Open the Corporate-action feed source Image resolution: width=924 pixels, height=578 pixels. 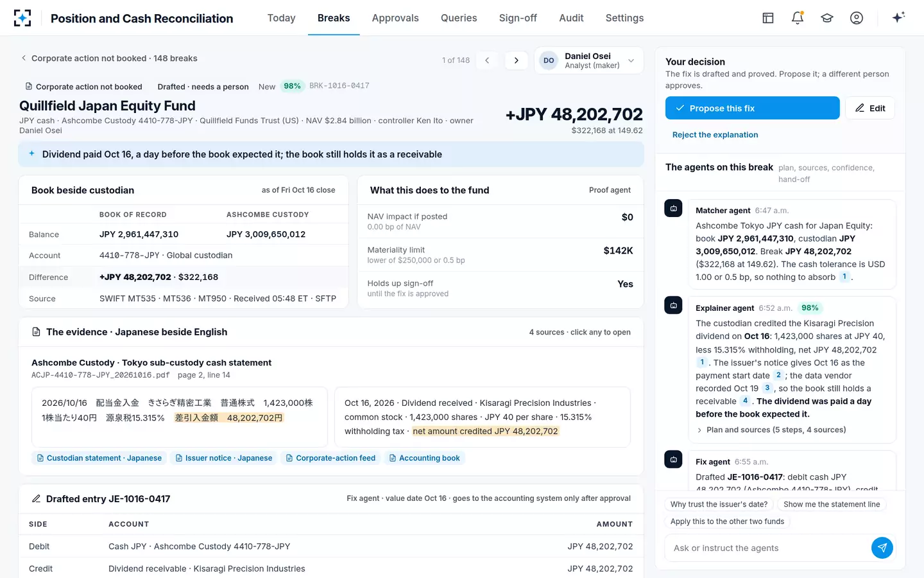coord(330,458)
